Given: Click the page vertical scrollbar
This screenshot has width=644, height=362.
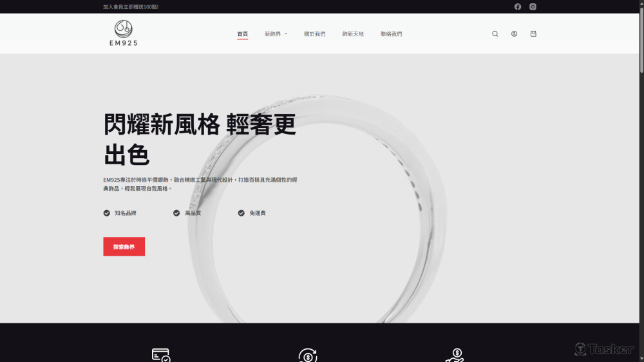Looking at the screenshot, I should [641, 193].
